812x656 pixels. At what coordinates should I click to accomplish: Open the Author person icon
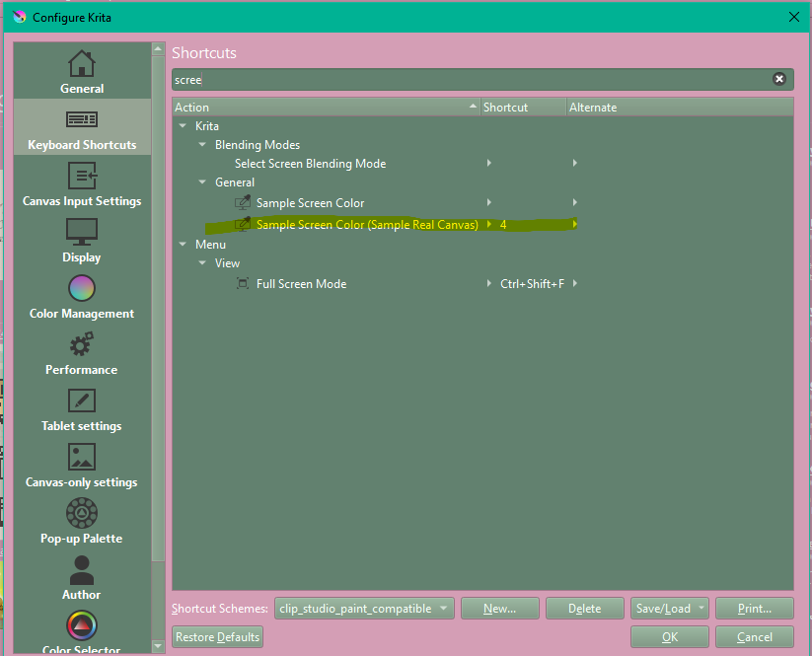(x=82, y=570)
